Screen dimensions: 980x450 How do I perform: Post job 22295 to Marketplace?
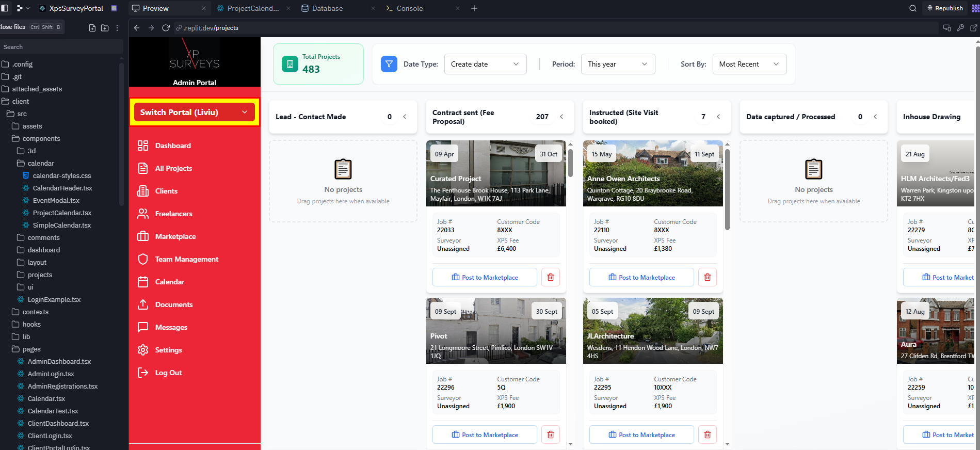coord(641,435)
